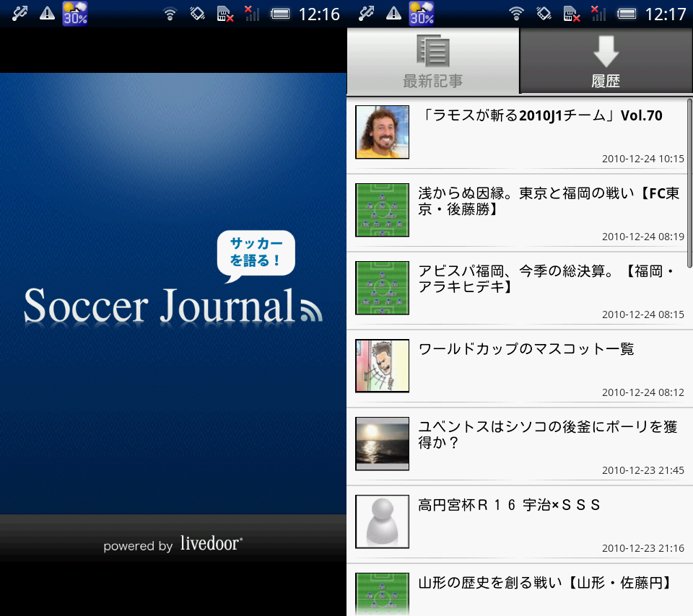Tap the battery icon on the 12:16 screen
The width and height of the screenshot is (693, 616).
click(x=280, y=14)
